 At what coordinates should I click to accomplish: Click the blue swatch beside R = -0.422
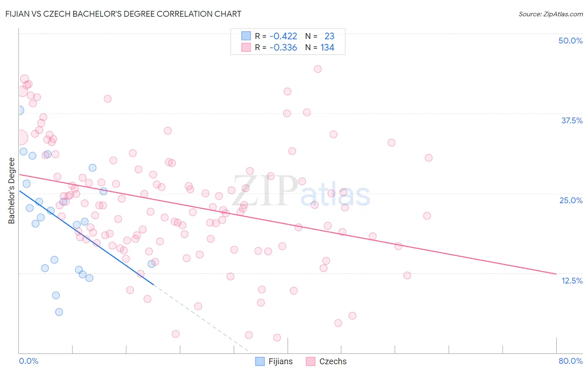point(246,36)
